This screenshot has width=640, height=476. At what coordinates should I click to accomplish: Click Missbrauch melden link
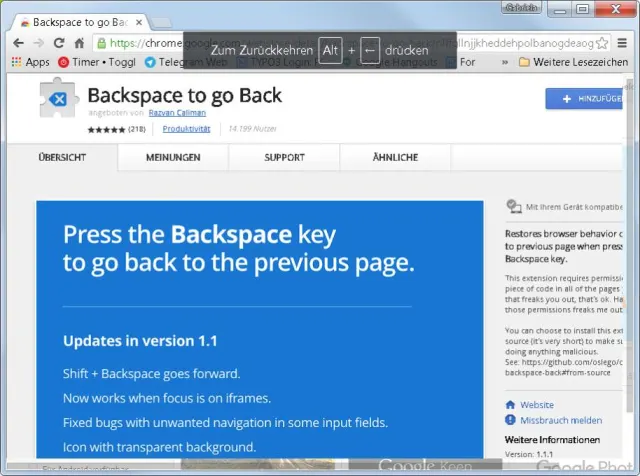point(561,420)
